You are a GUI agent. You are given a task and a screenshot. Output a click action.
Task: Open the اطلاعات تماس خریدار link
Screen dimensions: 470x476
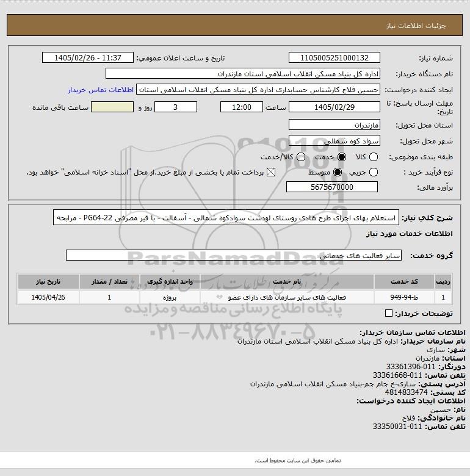[x=101, y=90]
